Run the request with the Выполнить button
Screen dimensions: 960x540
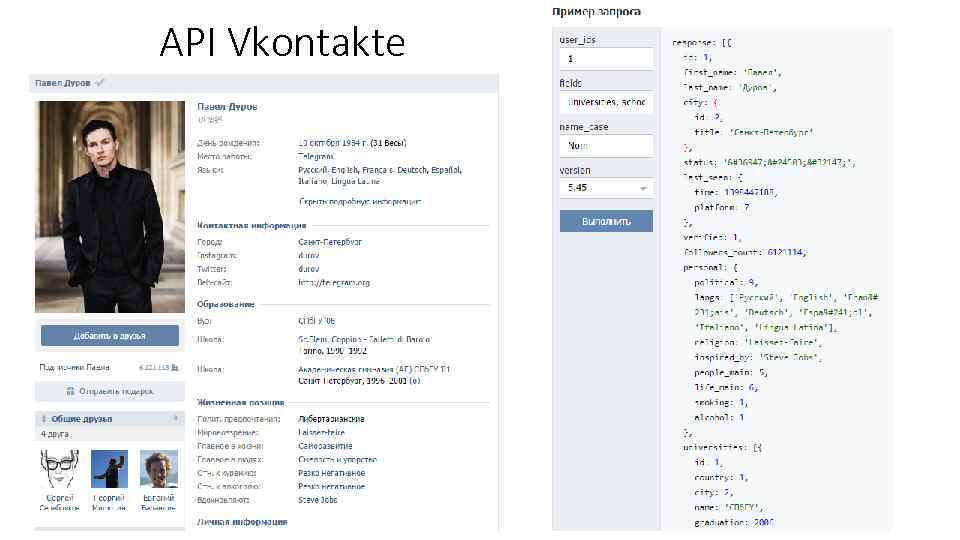click(x=606, y=221)
